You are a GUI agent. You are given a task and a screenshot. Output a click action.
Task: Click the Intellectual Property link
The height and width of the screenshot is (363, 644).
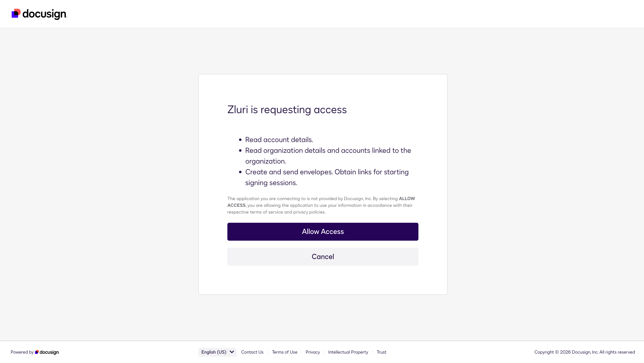tap(348, 352)
